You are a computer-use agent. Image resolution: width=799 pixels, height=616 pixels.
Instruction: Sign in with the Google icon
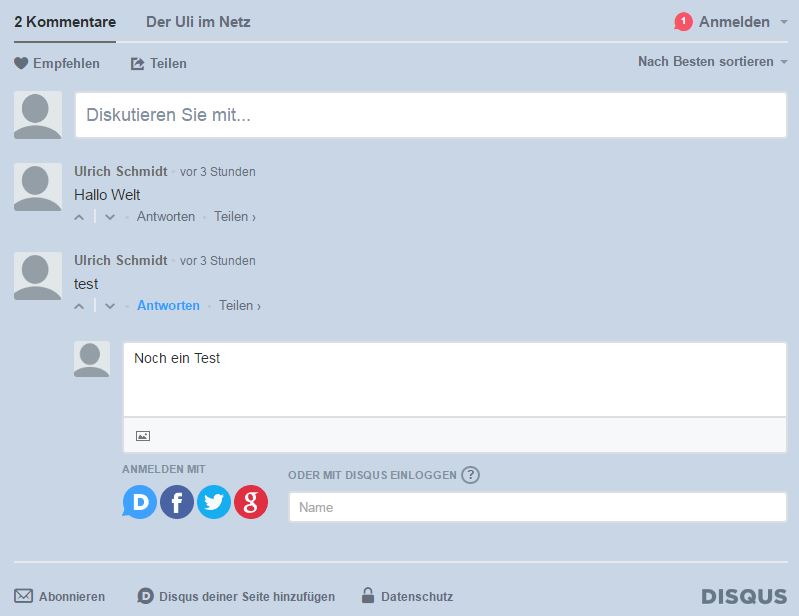click(x=251, y=502)
